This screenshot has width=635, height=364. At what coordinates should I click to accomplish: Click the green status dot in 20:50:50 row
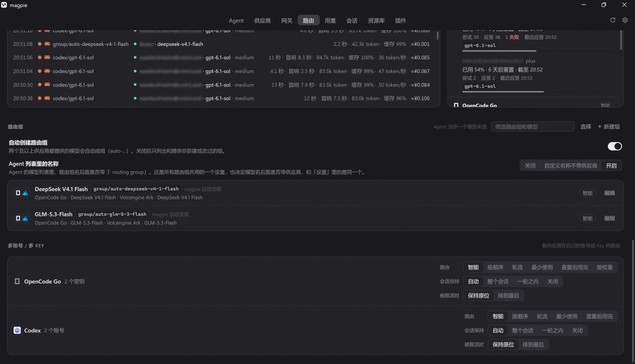[x=135, y=85]
